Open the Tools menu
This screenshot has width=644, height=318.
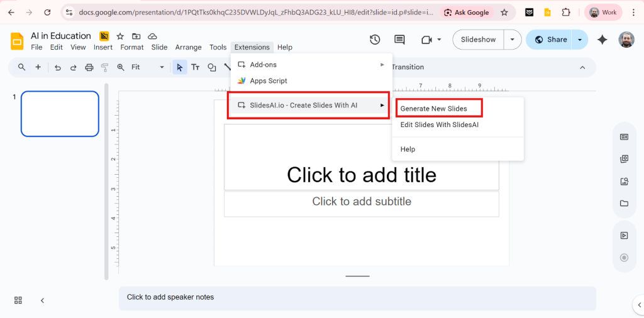[x=218, y=47]
